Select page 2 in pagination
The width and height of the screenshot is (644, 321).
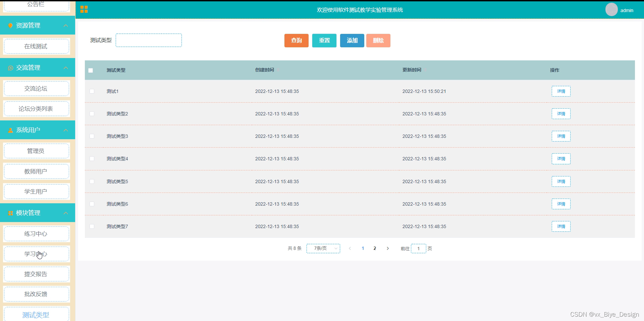coord(375,249)
